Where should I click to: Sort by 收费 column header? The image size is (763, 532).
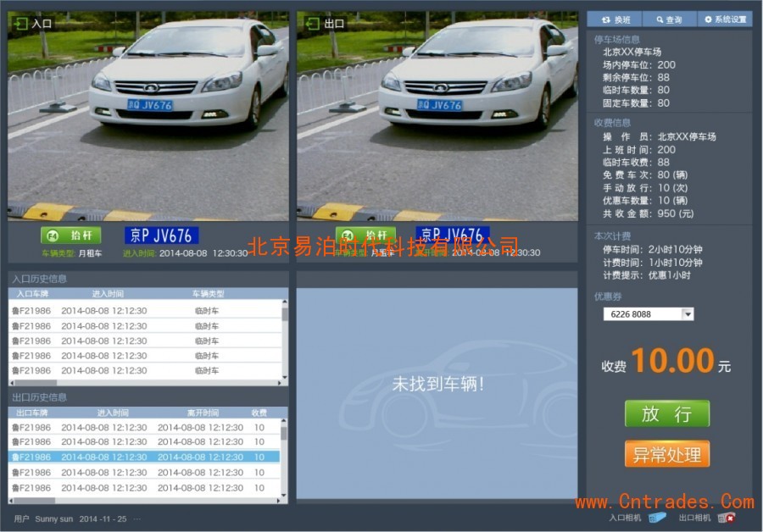tap(259, 413)
